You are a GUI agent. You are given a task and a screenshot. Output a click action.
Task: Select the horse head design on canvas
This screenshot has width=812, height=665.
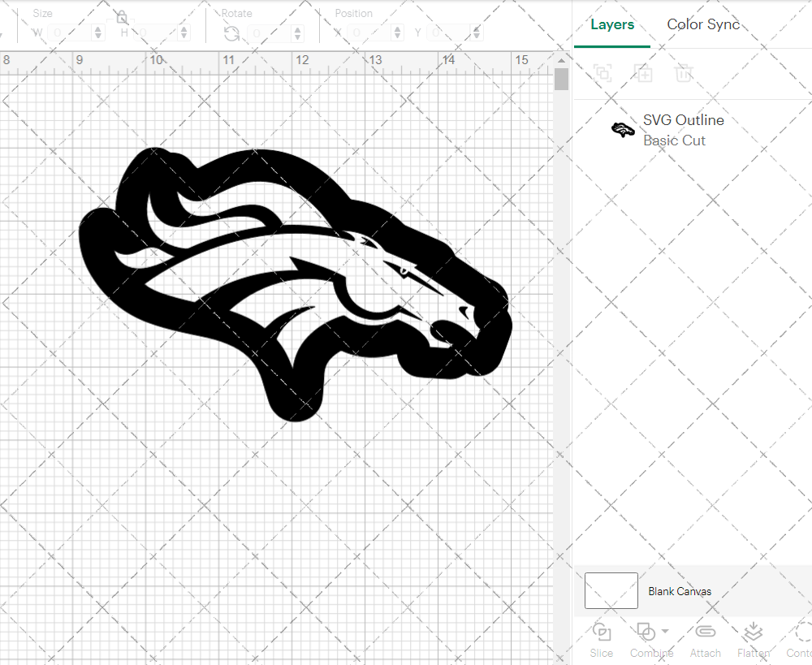coord(296,284)
